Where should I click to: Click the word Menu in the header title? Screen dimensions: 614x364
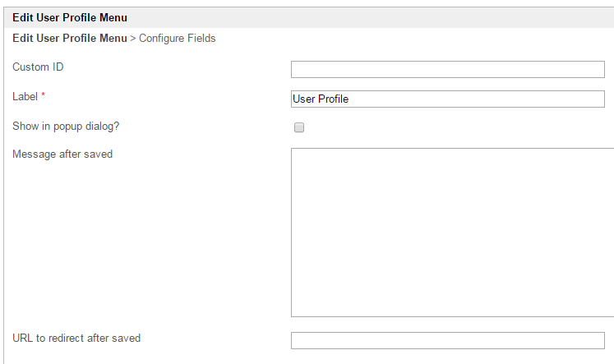click(x=113, y=17)
